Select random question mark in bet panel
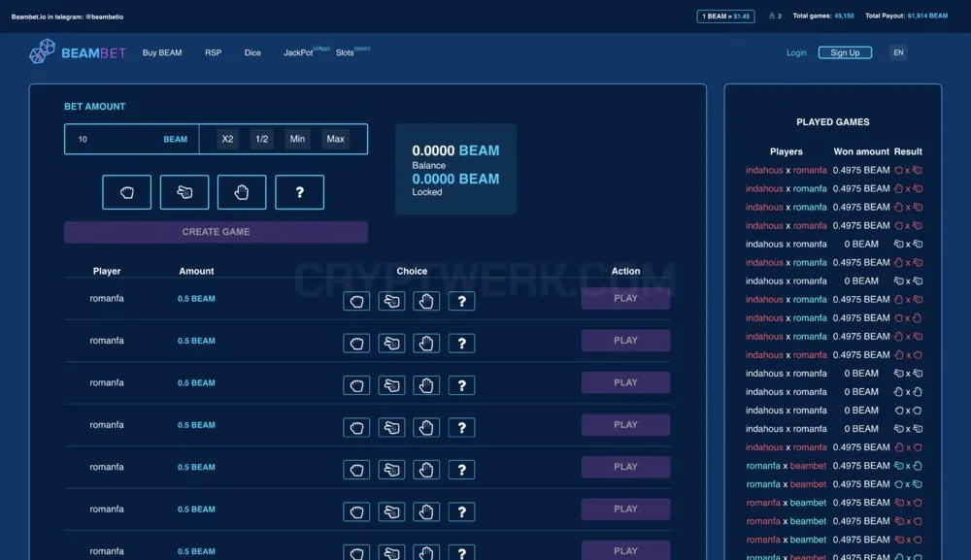971x560 pixels. [300, 192]
